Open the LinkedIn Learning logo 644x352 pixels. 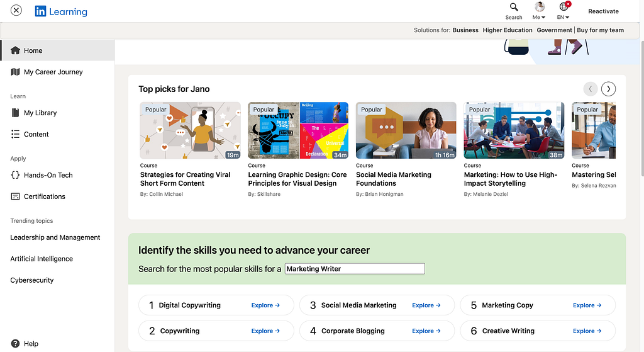pos(61,11)
